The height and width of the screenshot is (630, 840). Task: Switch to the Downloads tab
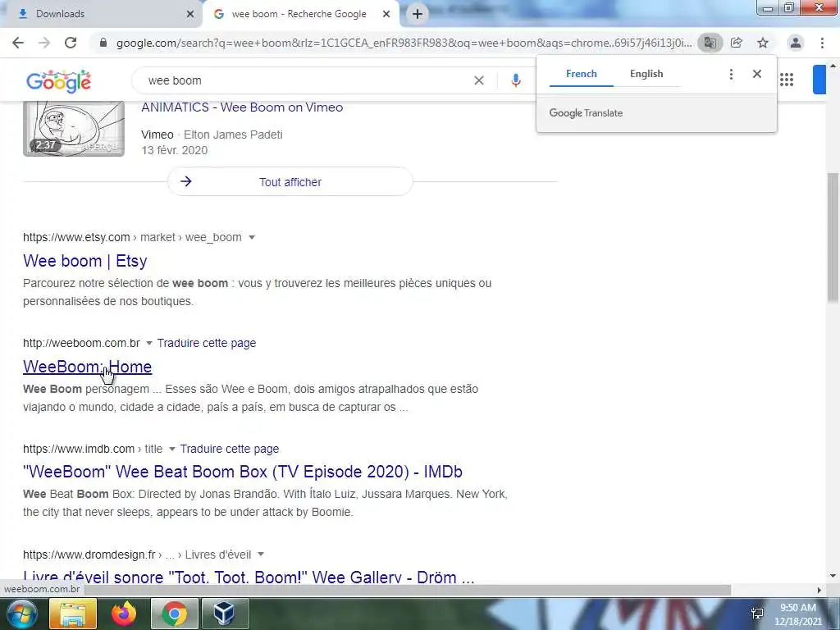(x=101, y=14)
